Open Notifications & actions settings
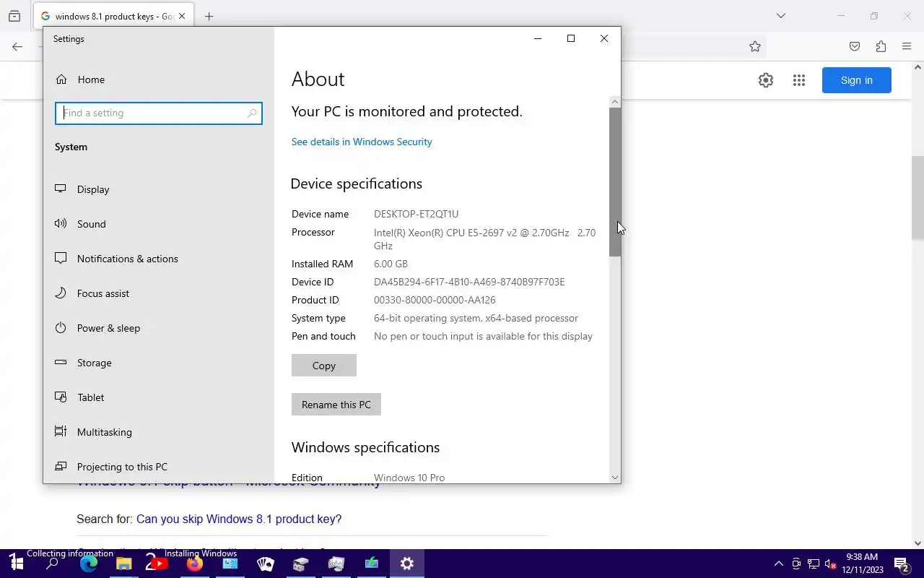This screenshot has height=578, width=924. 127,259
